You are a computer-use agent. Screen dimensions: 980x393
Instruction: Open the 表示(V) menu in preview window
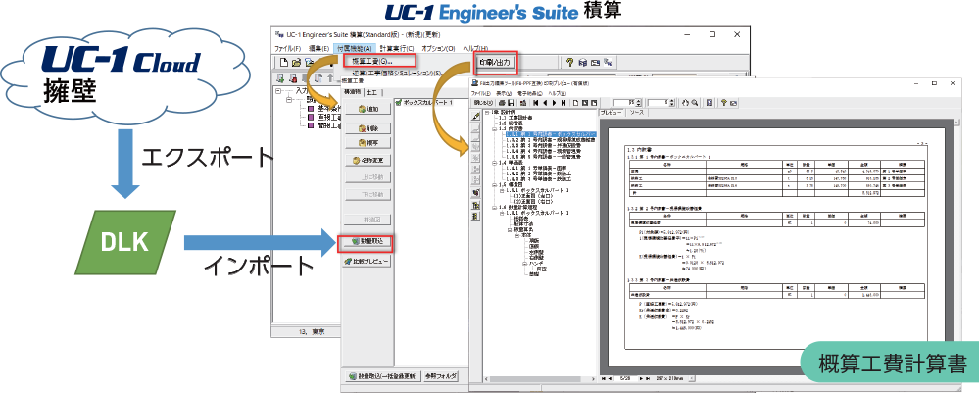[504, 94]
